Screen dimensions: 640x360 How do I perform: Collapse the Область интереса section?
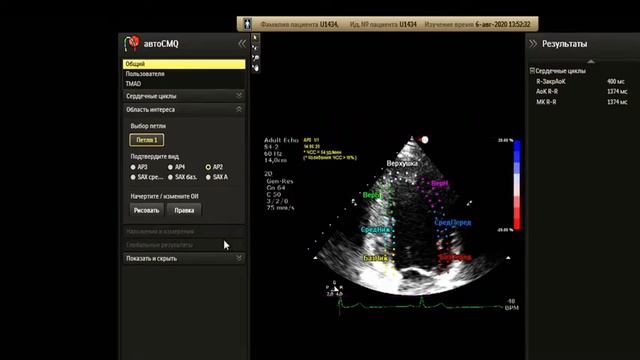pos(184,109)
